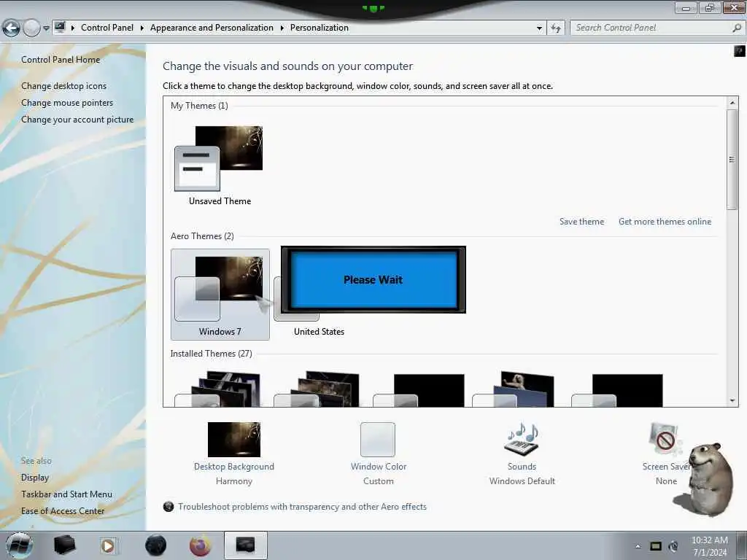The width and height of the screenshot is (747, 560).
Task: Select second installed theme thumbnail
Action: 317,389
